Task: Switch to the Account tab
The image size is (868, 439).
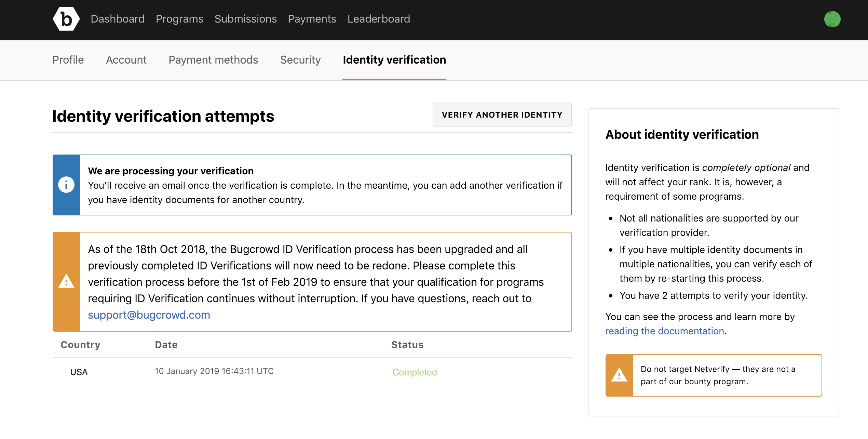Action: click(126, 60)
